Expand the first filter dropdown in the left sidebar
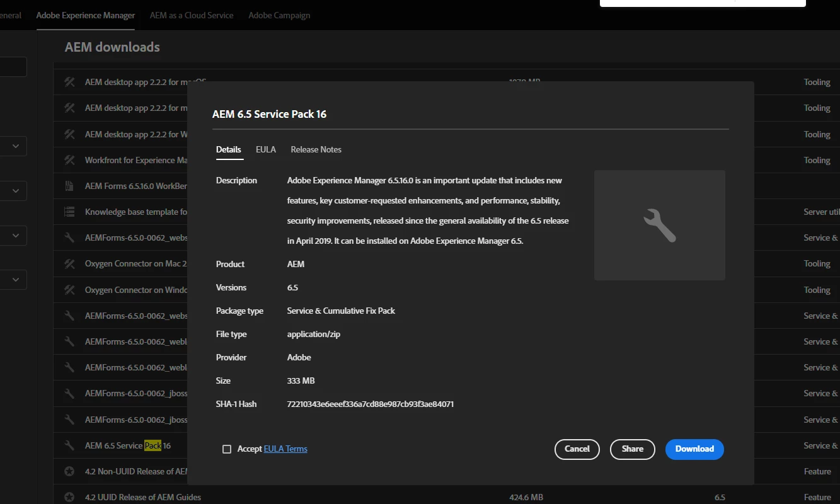840x504 pixels. 13,146
